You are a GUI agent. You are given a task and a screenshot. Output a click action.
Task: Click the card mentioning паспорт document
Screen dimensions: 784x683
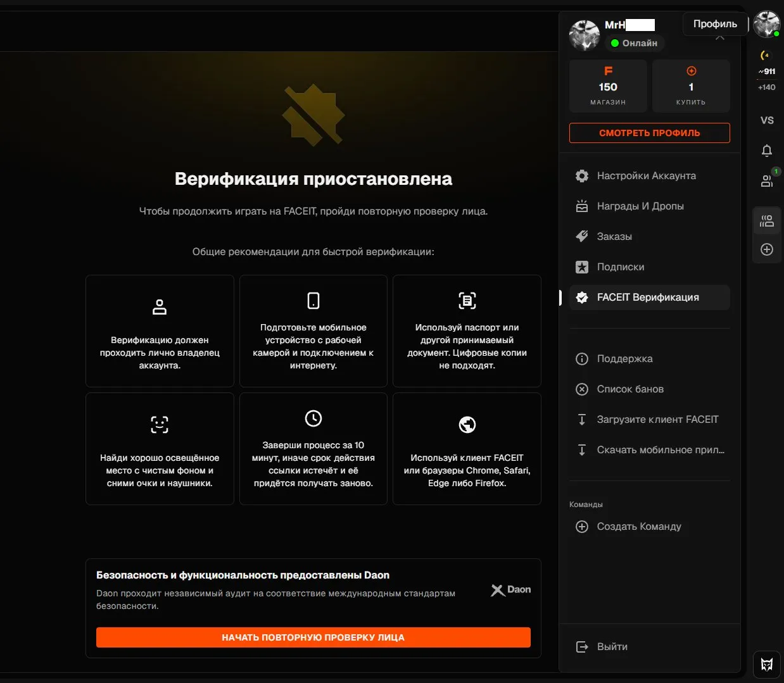tap(467, 331)
